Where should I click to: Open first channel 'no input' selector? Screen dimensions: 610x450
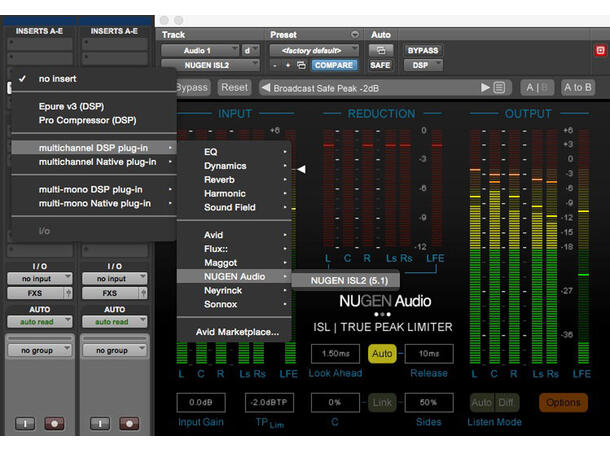[x=39, y=278]
